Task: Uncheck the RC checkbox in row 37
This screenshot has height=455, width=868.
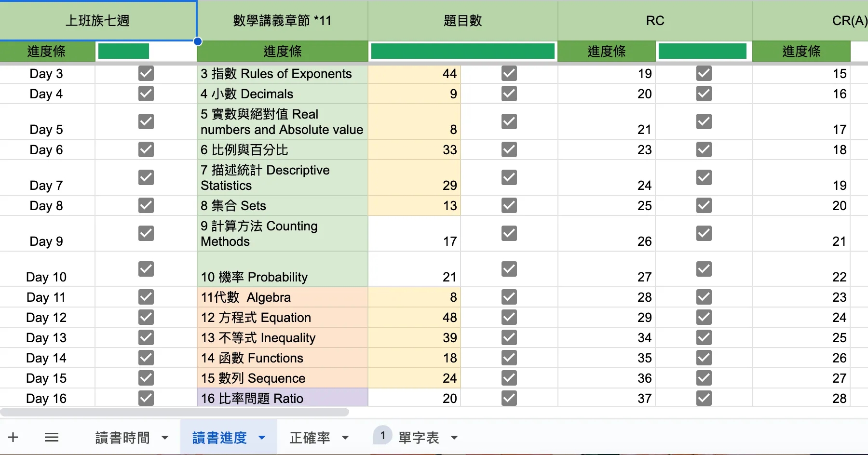Action: point(704,399)
